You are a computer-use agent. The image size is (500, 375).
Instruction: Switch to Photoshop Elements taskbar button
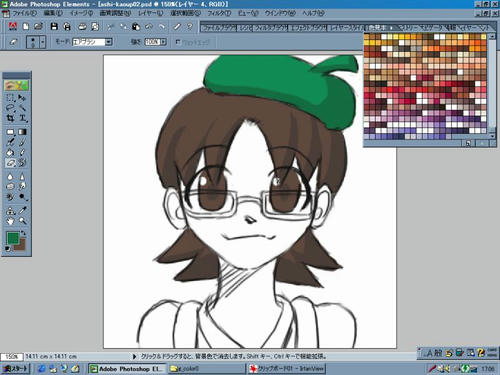pos(126,369)
